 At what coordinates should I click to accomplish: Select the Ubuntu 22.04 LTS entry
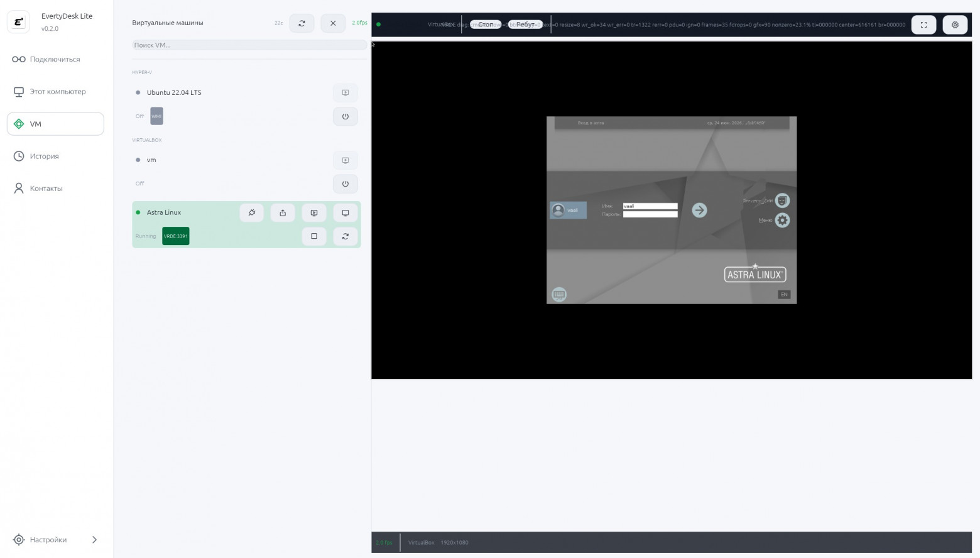[x=174, y=92]
